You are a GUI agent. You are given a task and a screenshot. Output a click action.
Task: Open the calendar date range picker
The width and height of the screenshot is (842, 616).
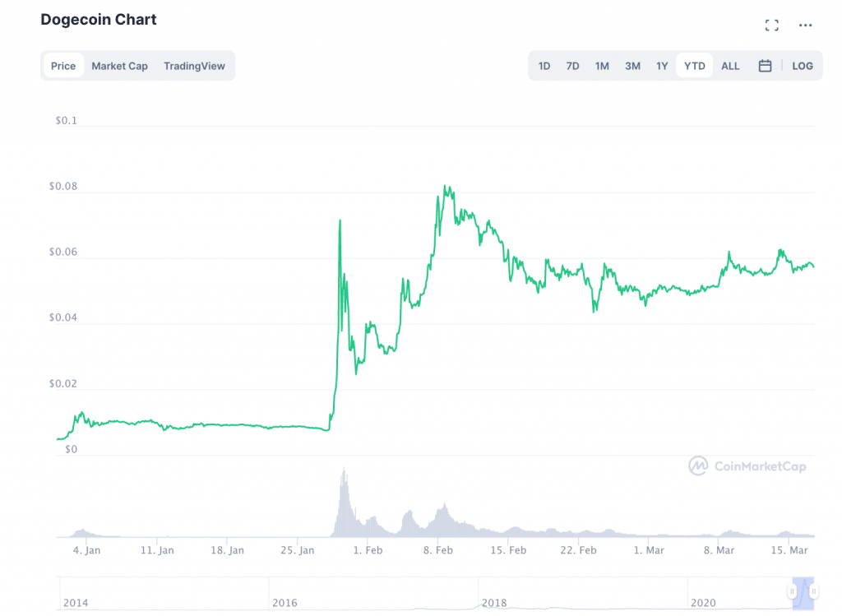[765, 66]
